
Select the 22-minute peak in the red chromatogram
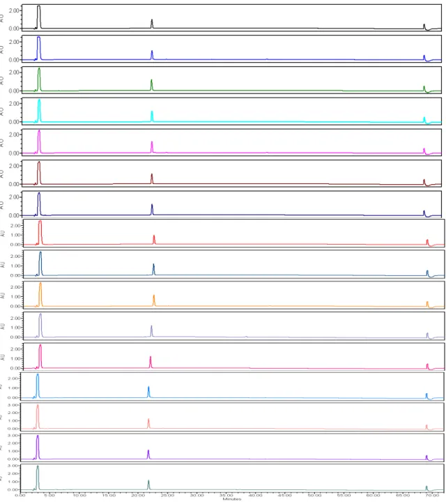pos(154,240)
